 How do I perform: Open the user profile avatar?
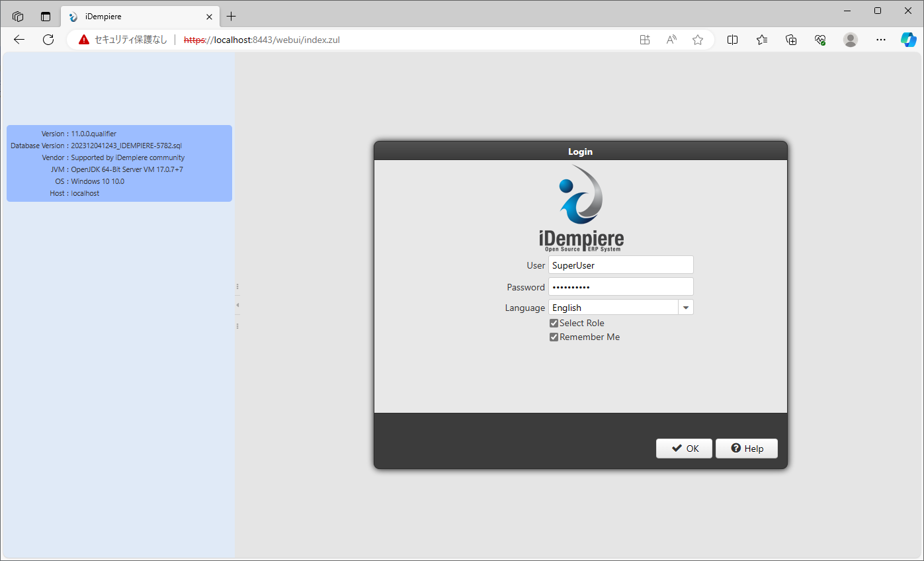coord(851,40)
